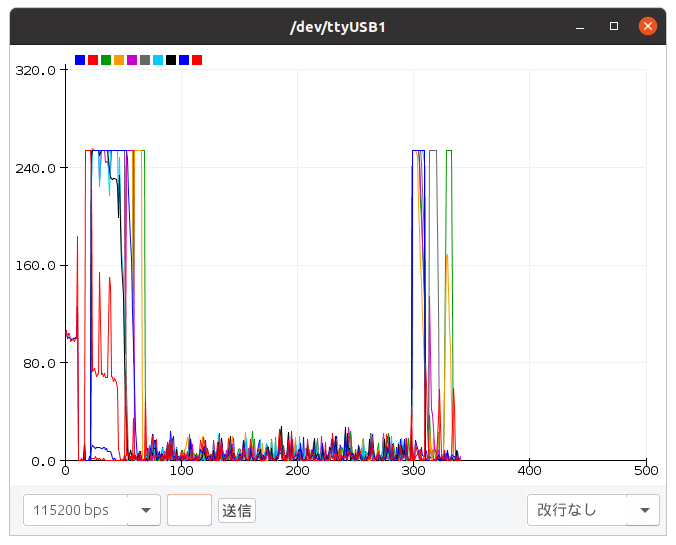Viewport: 676px width, 545px height.
Task: Select the black legend swatch
Action: 171,60
